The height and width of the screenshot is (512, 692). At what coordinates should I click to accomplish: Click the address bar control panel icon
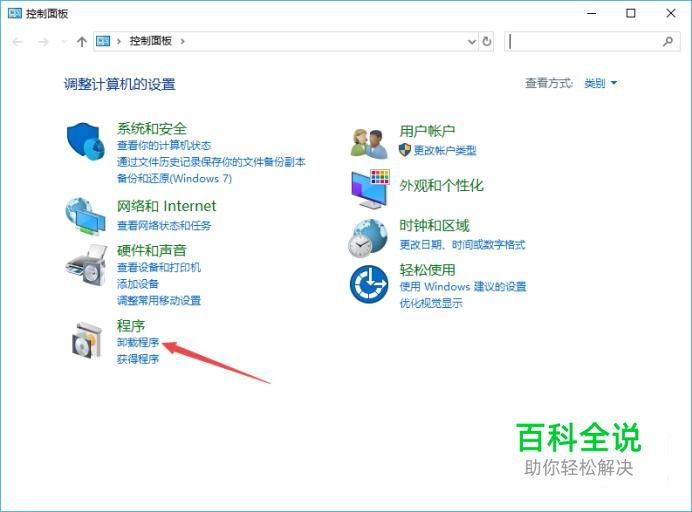(x=103, y=41)
